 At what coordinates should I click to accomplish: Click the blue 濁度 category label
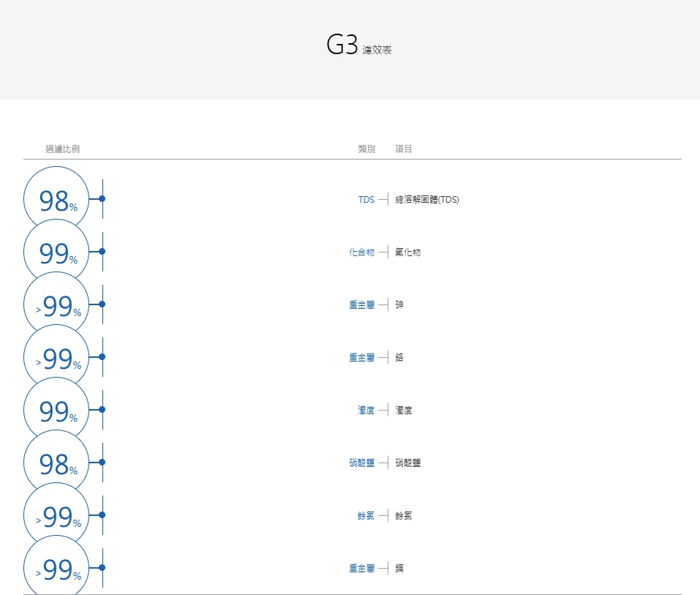pyautogui.click(x=366, y=410)
